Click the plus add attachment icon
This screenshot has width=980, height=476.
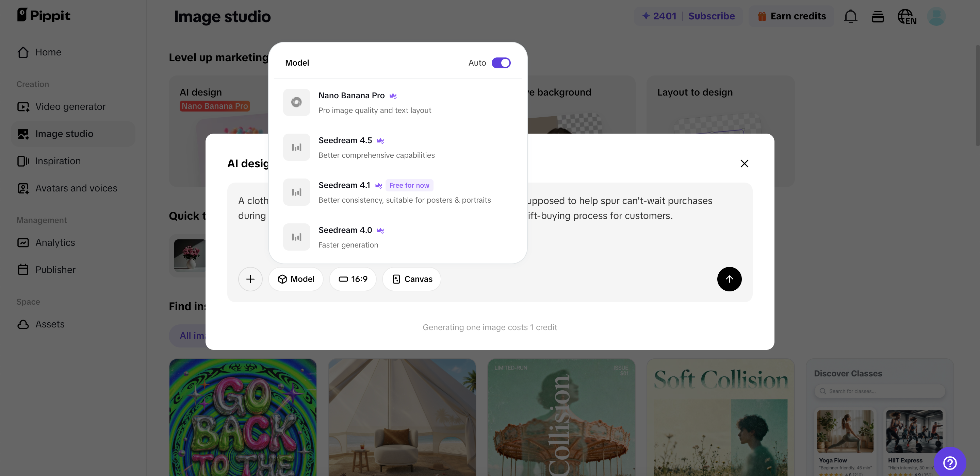coord(250,279)
